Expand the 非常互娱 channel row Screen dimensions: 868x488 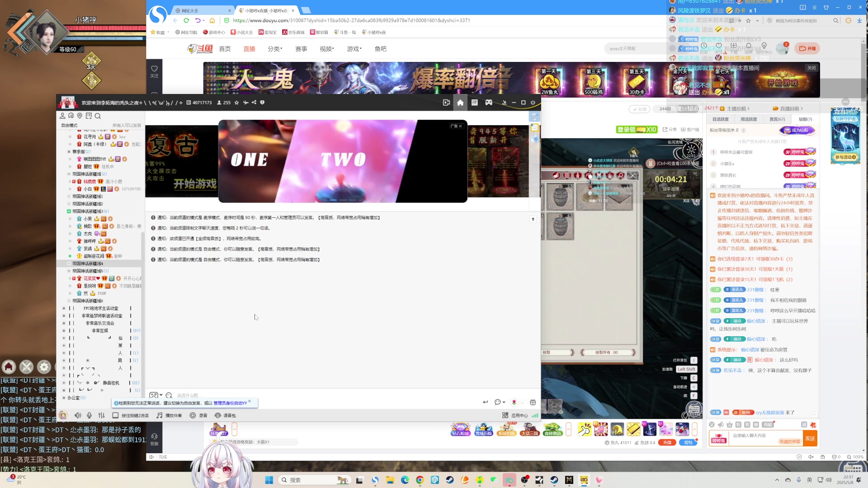(64, 331)
